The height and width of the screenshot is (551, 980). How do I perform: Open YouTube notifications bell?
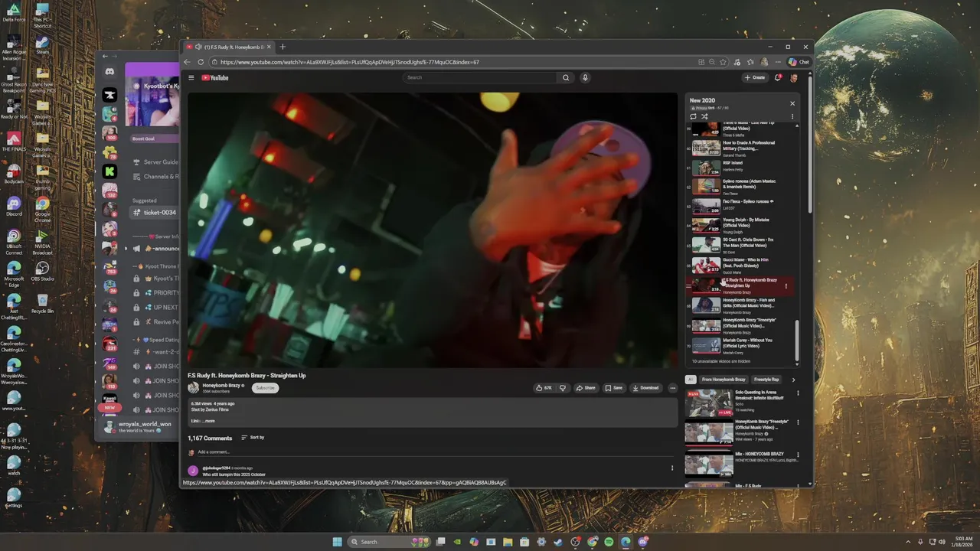pos(779,77)
